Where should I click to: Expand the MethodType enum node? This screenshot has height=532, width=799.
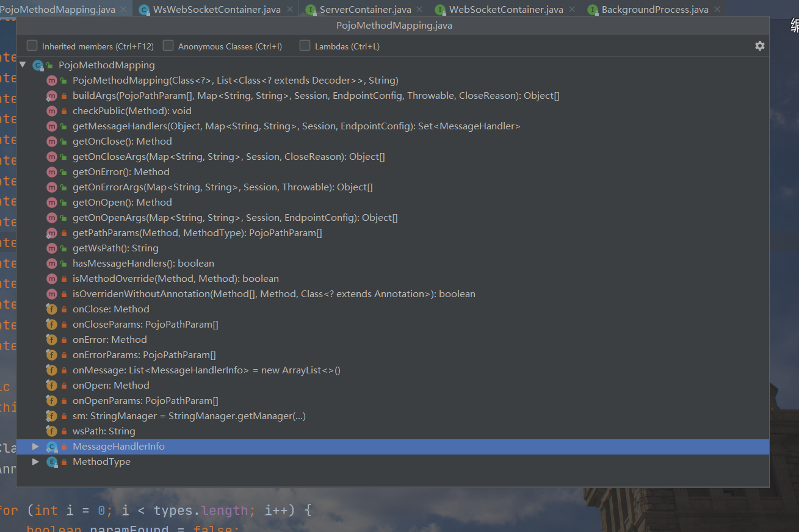[x=35, y=462]
